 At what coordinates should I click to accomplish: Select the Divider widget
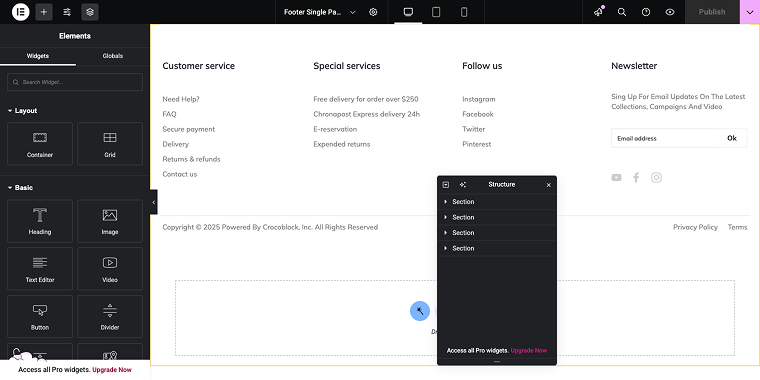pyautogui.click(x=110, y=317)
